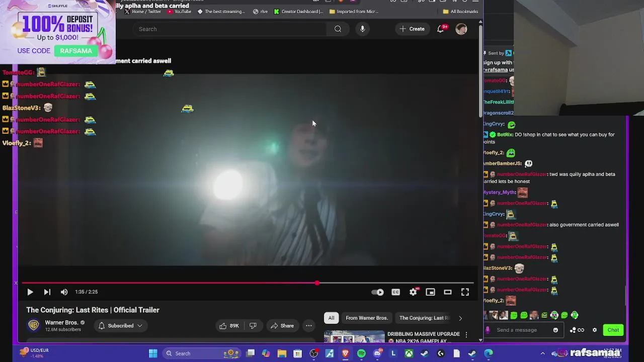The height and width of the screenshot is (362, 644).
Task: Expand the All Bookmarks folder
Action: pos(460,12)
